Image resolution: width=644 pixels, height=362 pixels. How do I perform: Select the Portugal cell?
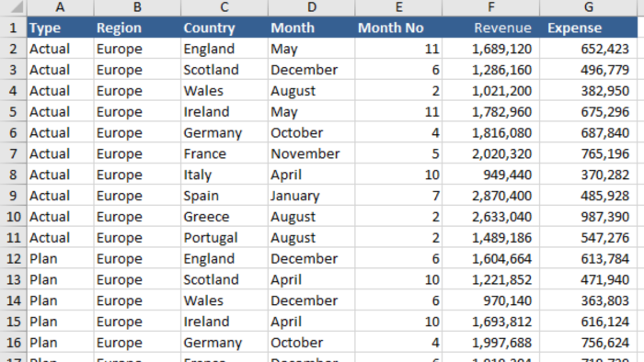[x=224, y=237]
